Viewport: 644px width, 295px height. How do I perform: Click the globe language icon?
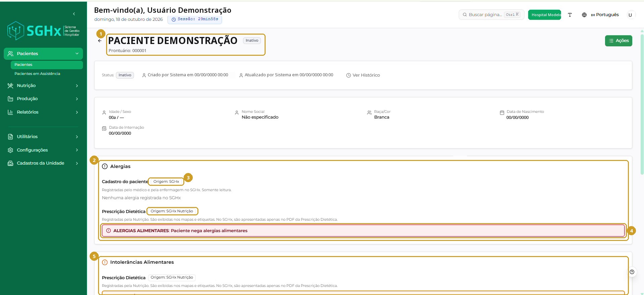pyautogui.click(x=584, y=15)
